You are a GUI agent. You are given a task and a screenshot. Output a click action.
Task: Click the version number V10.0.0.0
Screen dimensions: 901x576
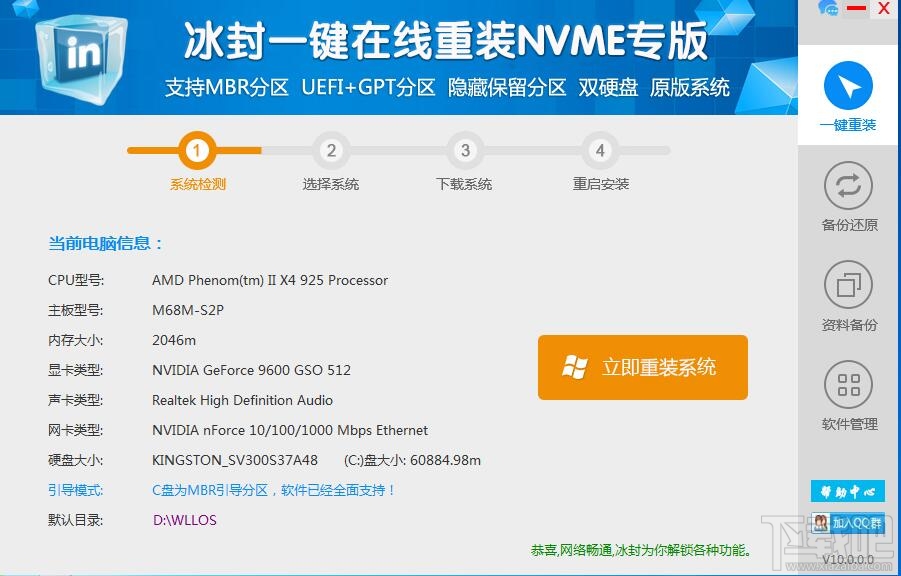point(848,560)
